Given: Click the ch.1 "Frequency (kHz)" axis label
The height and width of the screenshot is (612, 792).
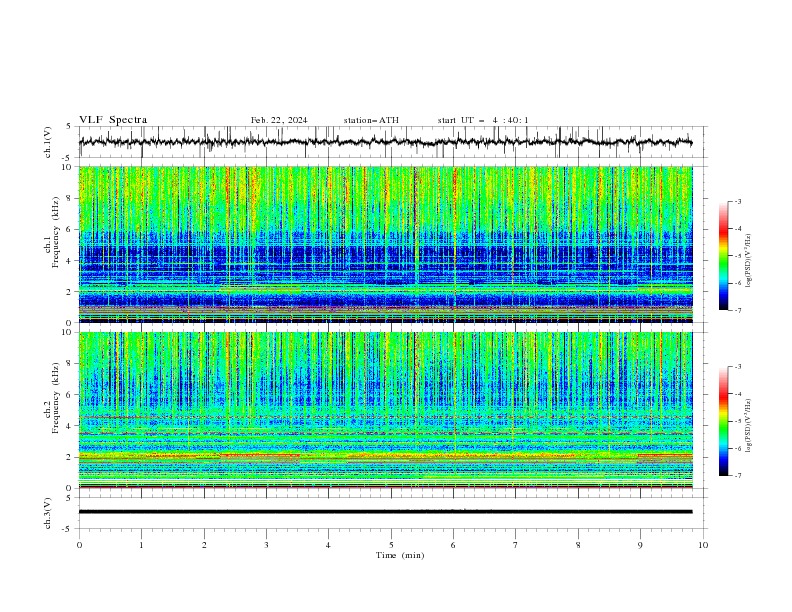Looking at the screenshot, I should point(56,233).
